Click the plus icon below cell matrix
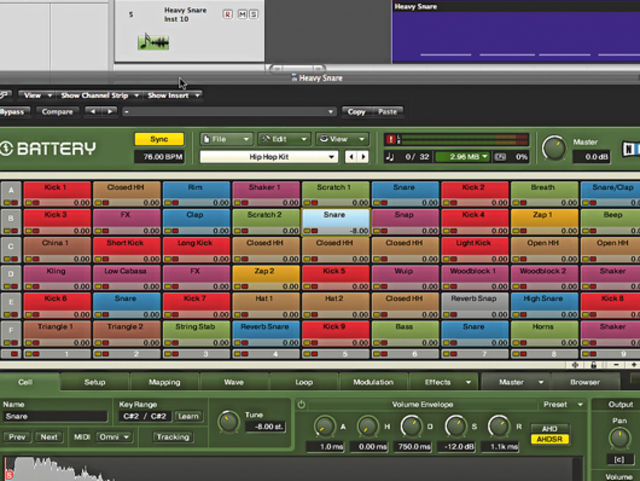640x481 pixels. 634,365
